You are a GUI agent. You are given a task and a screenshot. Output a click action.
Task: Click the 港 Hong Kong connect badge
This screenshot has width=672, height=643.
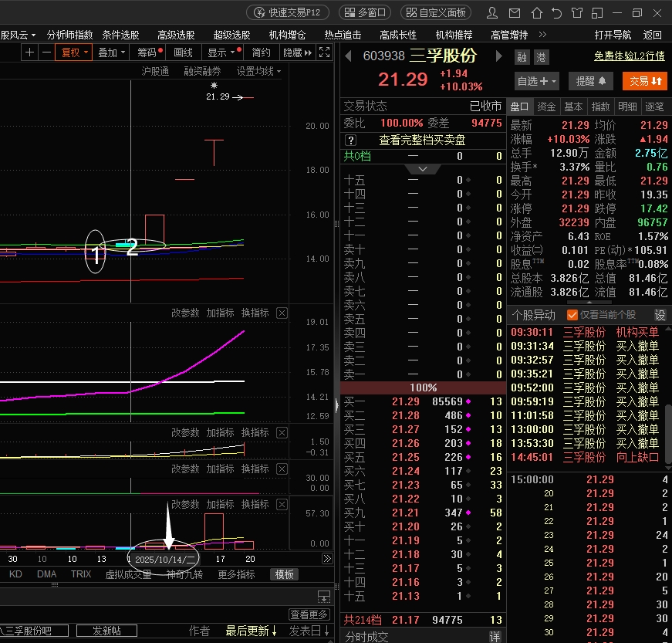point(542,57)
